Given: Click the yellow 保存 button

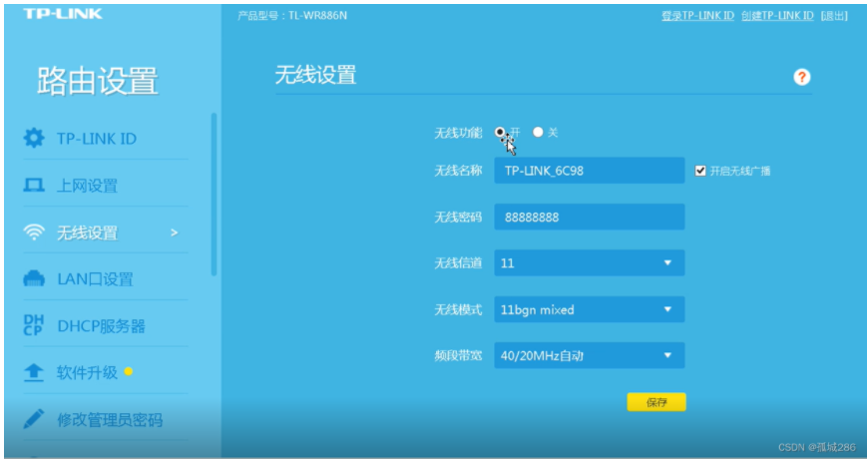Looking at the screenshot, I should (x=655, y=402).
